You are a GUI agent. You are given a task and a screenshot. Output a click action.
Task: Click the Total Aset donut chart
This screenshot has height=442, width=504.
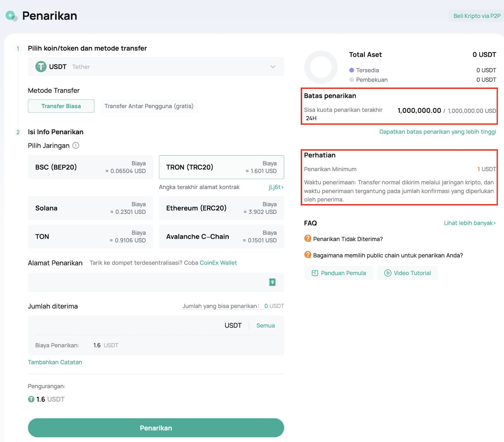click(321, 67)
